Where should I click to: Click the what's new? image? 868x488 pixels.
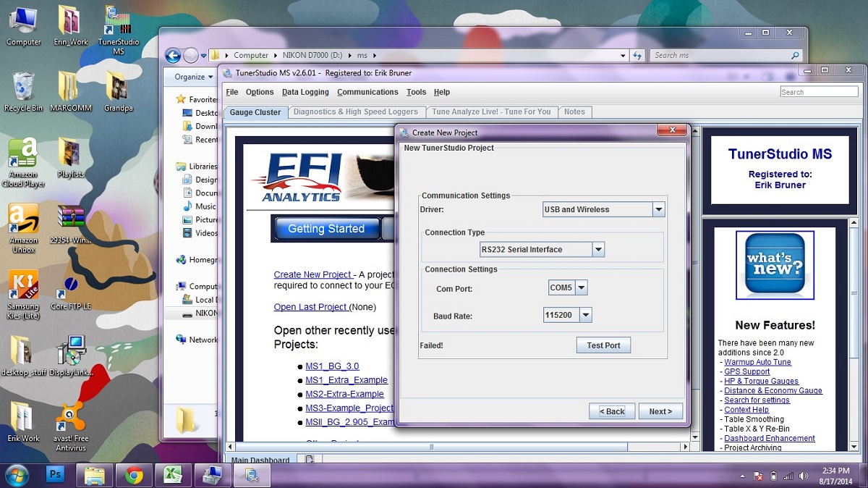(775, 265)
